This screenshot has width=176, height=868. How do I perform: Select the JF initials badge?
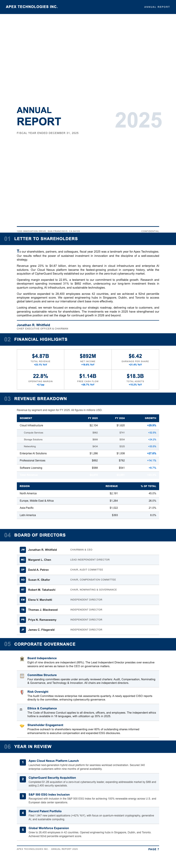click(x=23, y=629)
